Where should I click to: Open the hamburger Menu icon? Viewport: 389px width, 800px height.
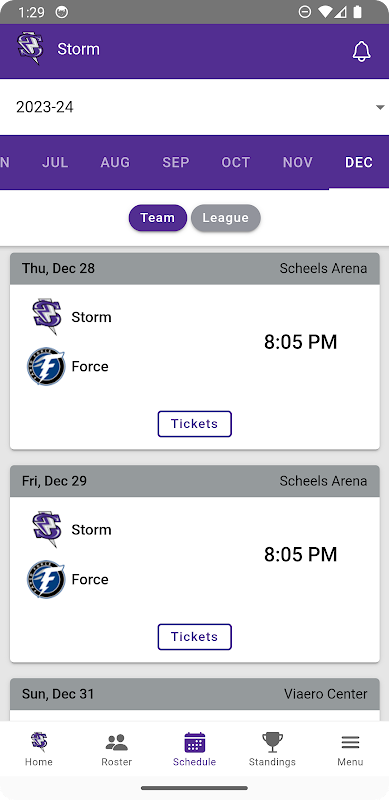coord(350,742)
